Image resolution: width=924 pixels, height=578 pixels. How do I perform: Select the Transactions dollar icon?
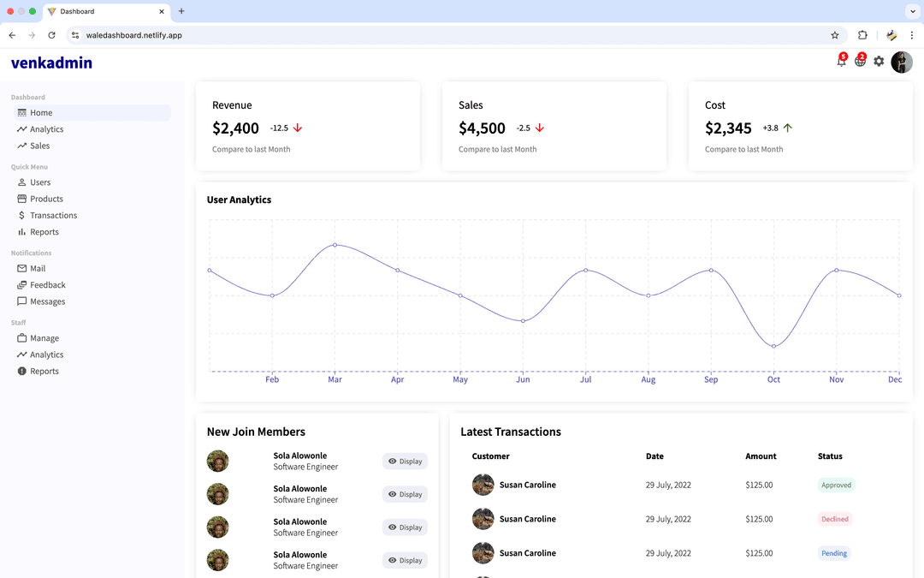(22, 216)
